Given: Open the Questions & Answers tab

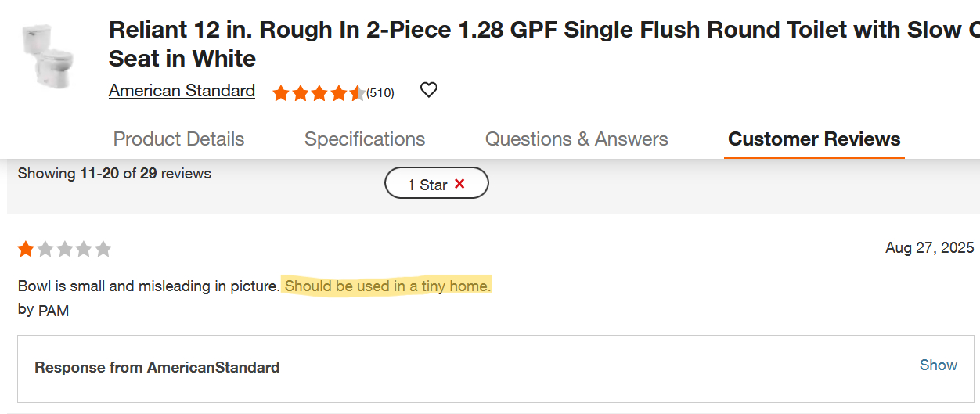Looking at the screenshot, I should tap(577, 139).
